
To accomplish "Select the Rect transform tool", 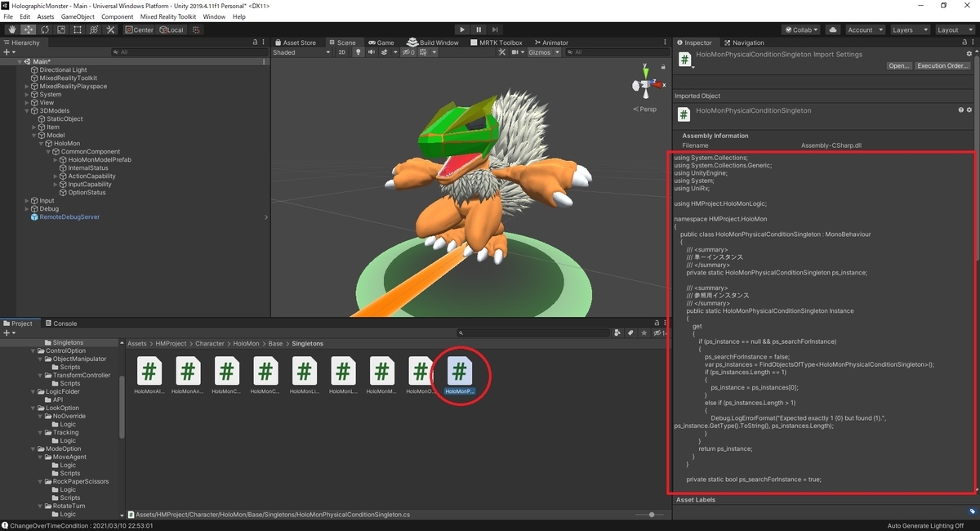I will pos(77,29).
